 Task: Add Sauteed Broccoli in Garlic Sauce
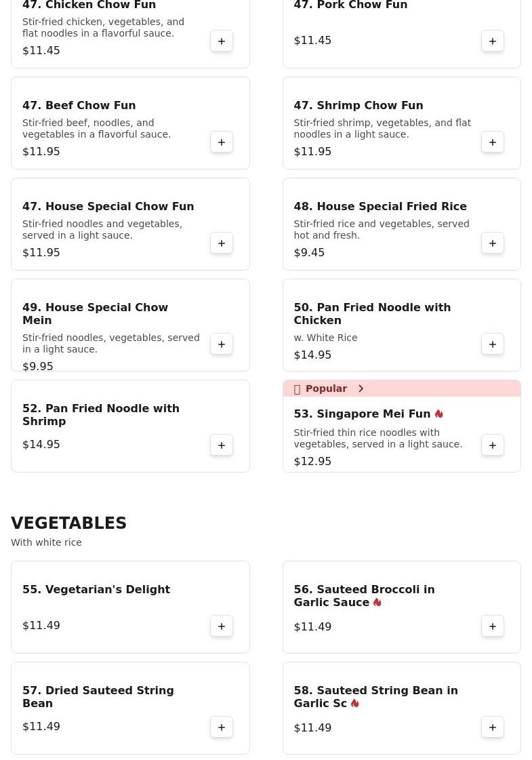click(493, 626)
